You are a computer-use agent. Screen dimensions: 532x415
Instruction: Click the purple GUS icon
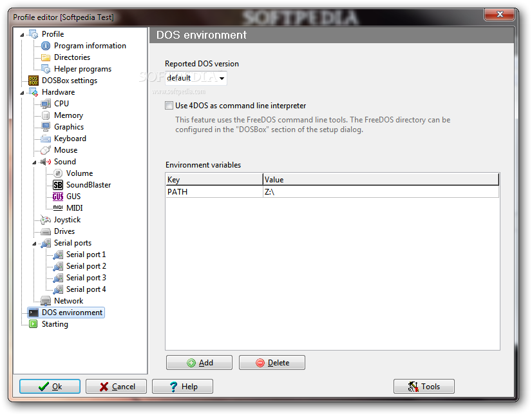coord(58,197)
